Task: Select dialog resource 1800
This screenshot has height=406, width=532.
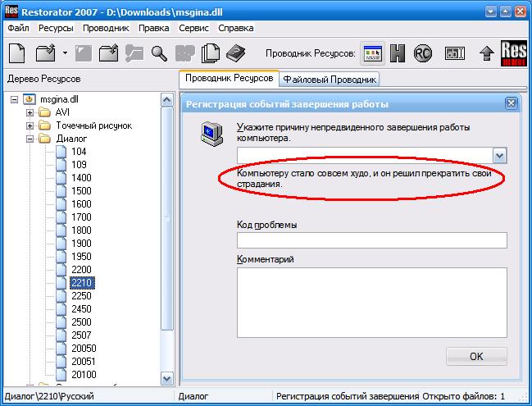Action: tap(81, 230)
